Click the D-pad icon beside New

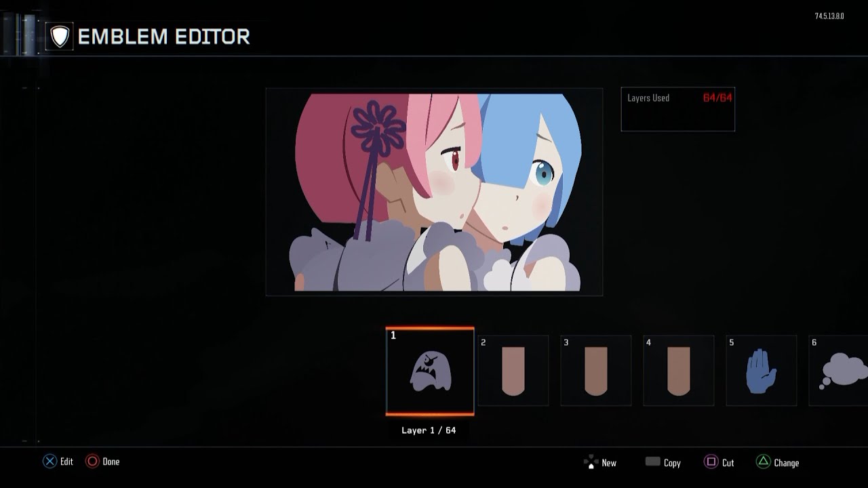pos(590,462)
